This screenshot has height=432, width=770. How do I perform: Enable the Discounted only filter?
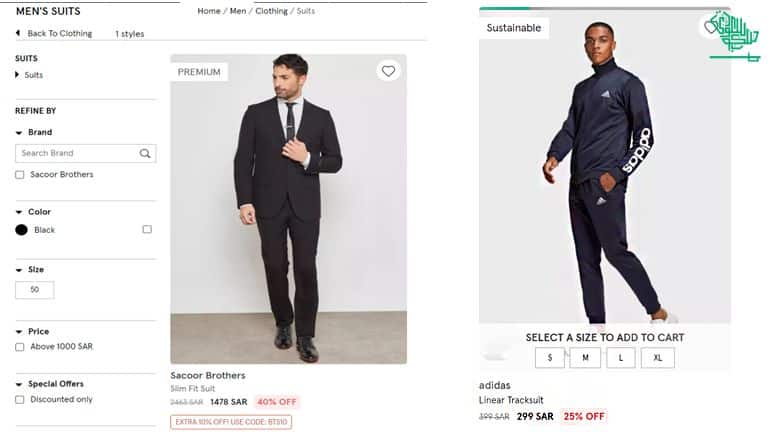[x=20, y=400]
